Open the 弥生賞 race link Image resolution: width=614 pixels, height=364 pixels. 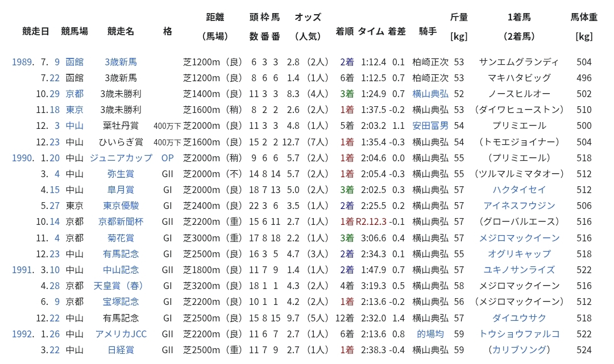[121, 174]
